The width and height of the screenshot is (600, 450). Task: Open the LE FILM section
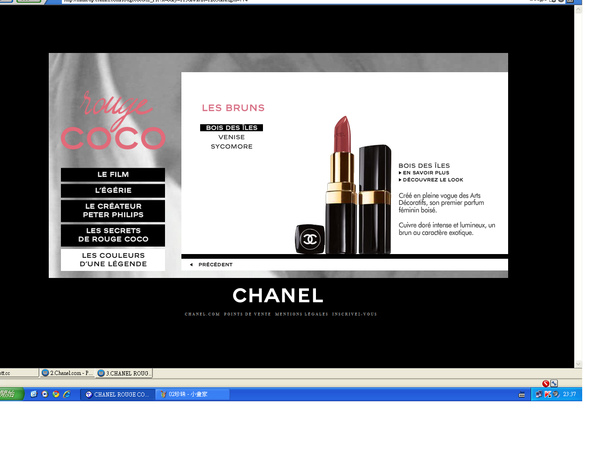click(x=113, y=174)
